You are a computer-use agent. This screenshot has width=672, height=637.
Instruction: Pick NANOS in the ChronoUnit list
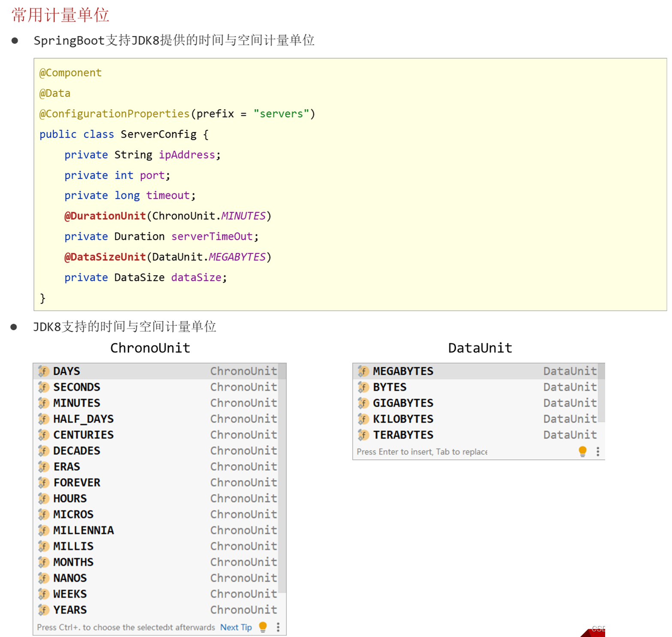[156, 577]
